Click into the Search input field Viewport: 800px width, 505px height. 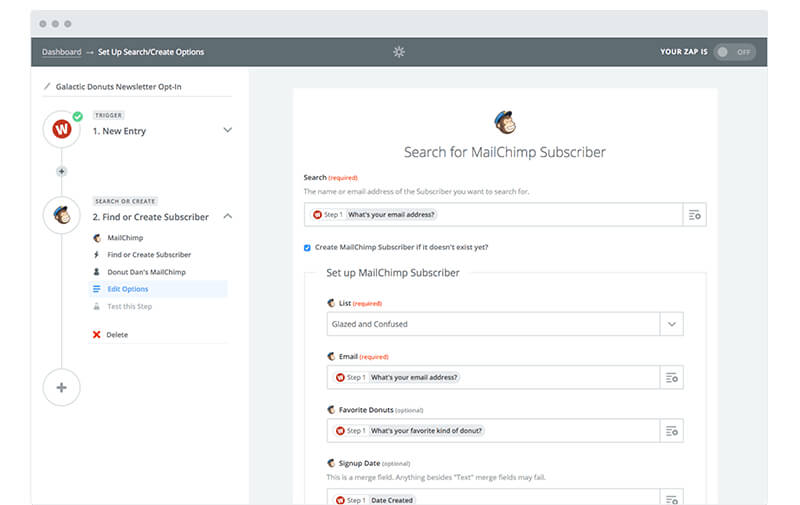(493, 215)
